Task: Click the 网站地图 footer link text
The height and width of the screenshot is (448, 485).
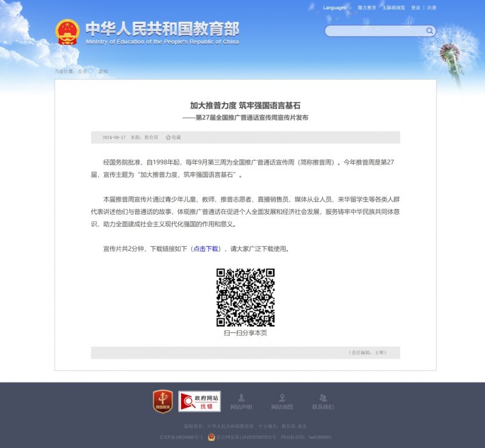Action: click(282, 407)
